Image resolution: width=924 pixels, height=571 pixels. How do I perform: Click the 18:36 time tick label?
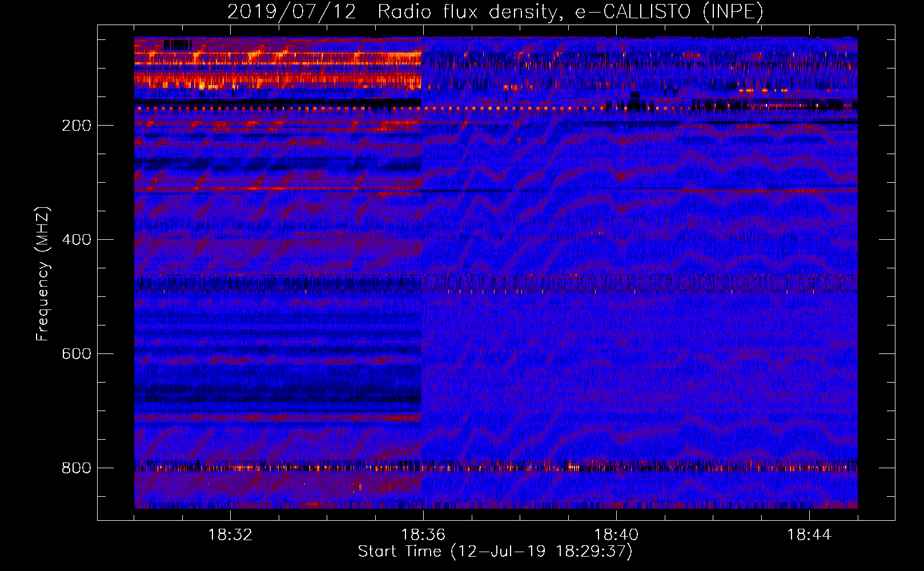(x=423, y=535)
